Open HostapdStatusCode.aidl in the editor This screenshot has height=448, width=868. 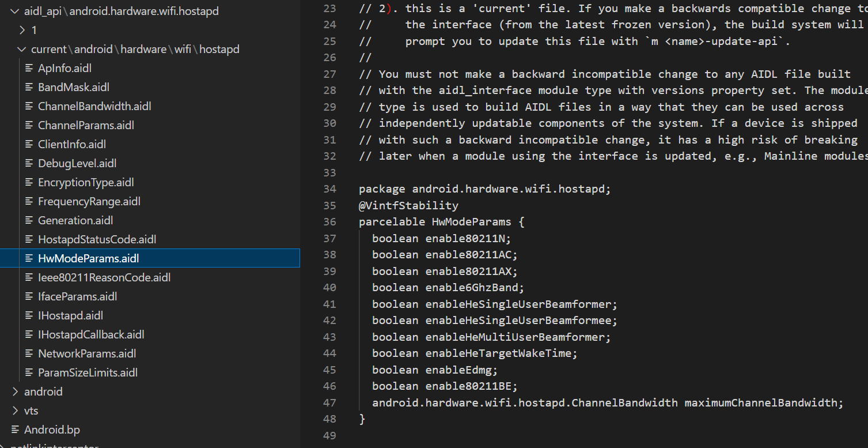[x=97, y=239]
